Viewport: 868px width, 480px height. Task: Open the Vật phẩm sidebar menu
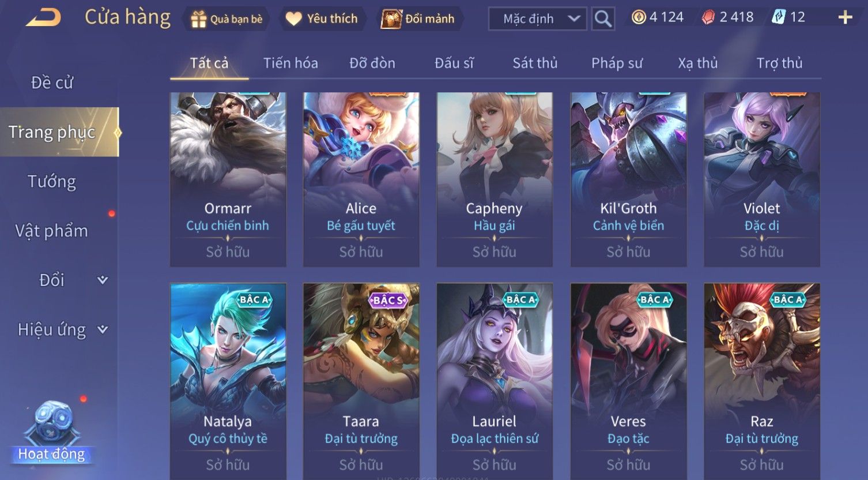(52, 231)
